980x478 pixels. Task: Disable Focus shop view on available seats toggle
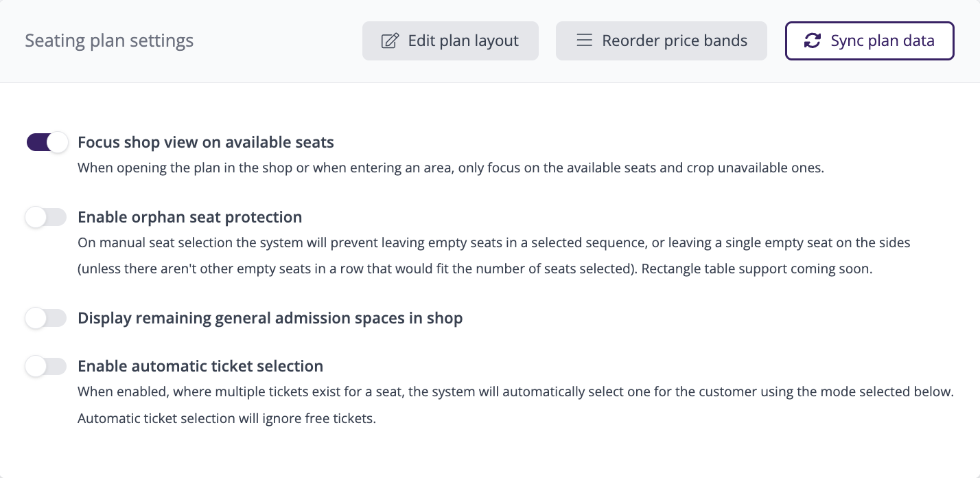point(47,143)
